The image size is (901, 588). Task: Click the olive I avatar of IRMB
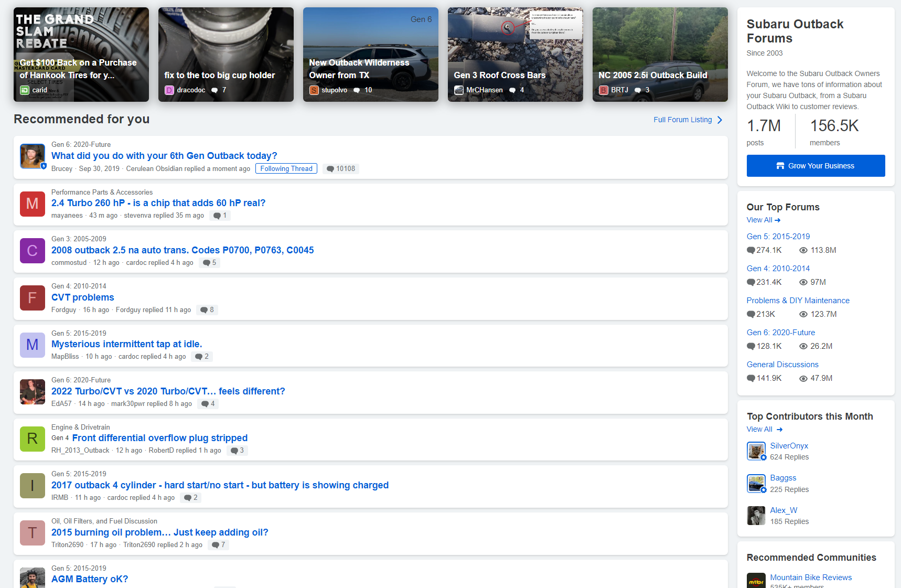point(33,486)
